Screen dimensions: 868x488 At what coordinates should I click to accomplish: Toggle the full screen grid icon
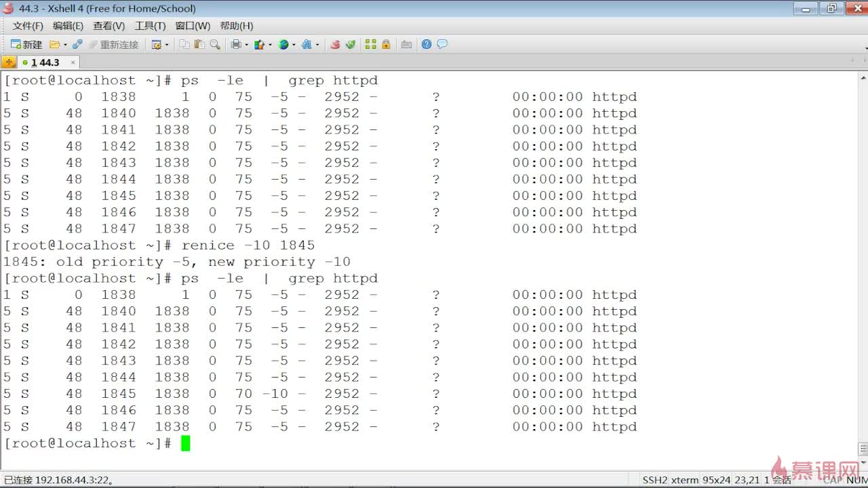pos(370,44)
